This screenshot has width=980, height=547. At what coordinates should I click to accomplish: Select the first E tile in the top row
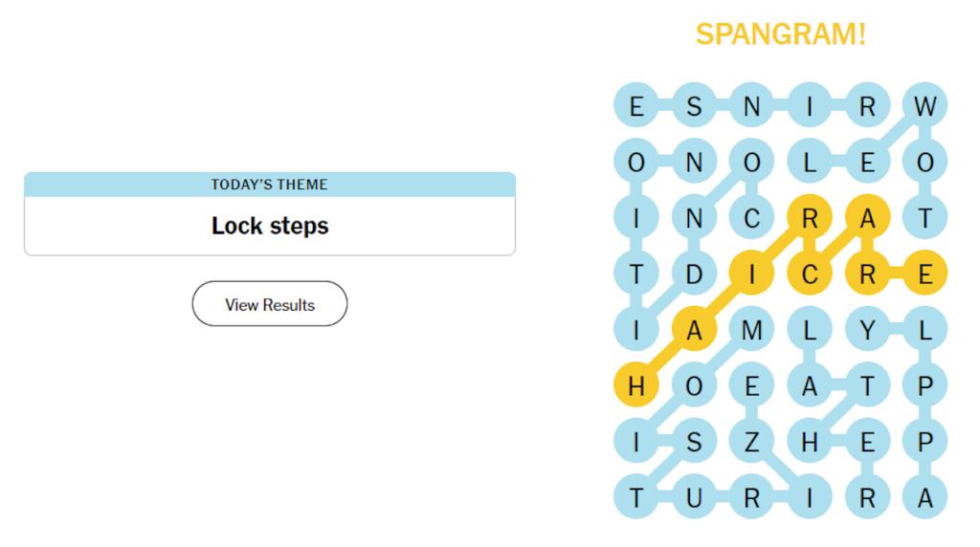pyautogui.click(x=636, y=105)
